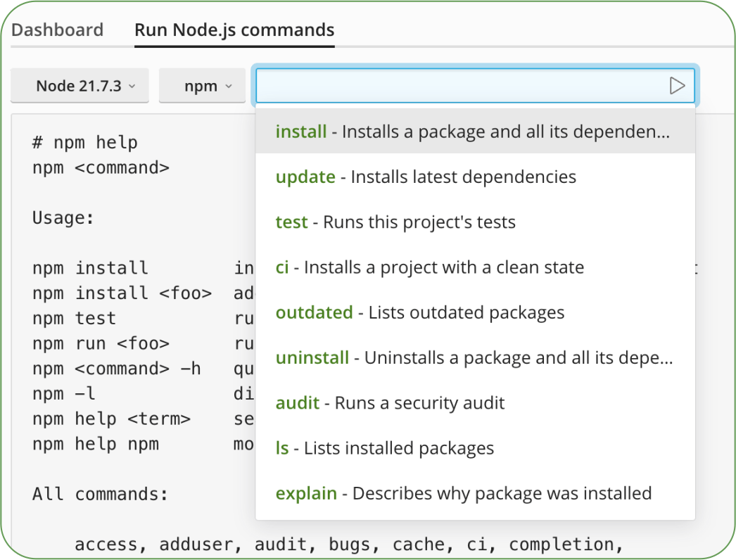Viewport: 736px width, 560px height.
Task: Click the 'Usage:' output line
Action: click(x=63, y=218)
